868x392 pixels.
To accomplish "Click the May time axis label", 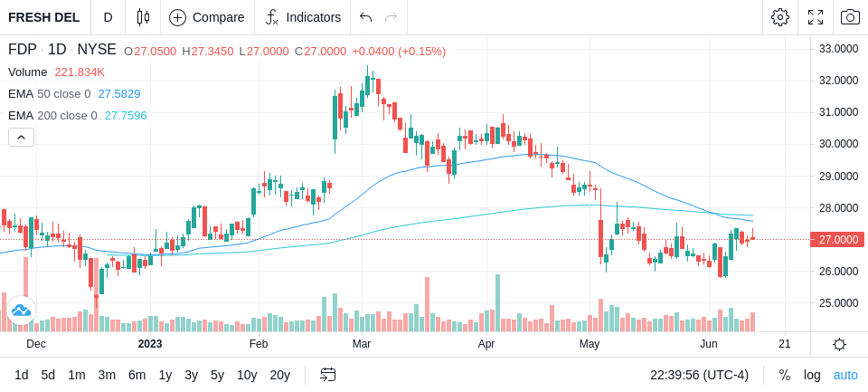I will [x=590, y=344].
